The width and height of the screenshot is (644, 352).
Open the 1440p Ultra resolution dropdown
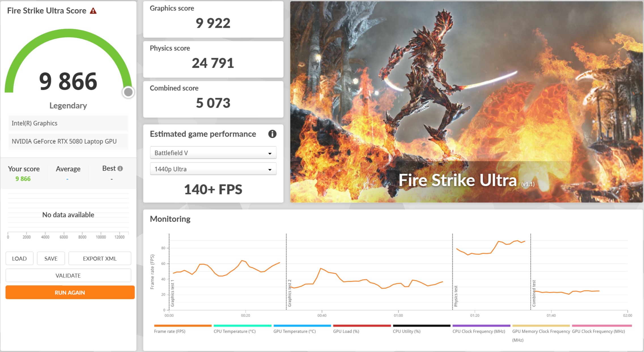click(213, 169)
